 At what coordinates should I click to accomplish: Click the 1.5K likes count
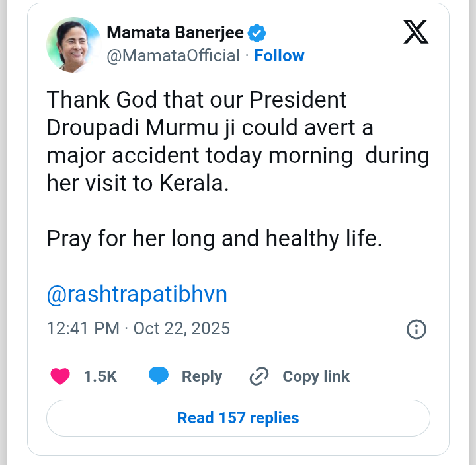100,376
